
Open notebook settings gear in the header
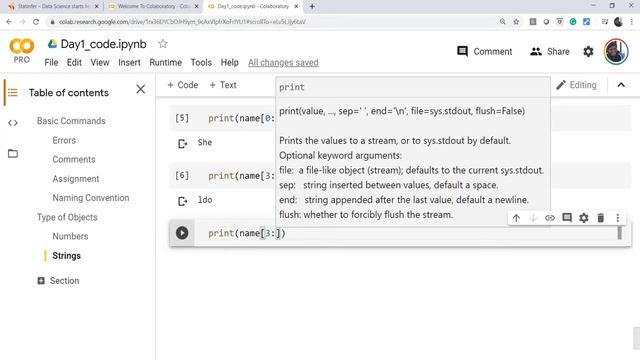tap(588, 51)
